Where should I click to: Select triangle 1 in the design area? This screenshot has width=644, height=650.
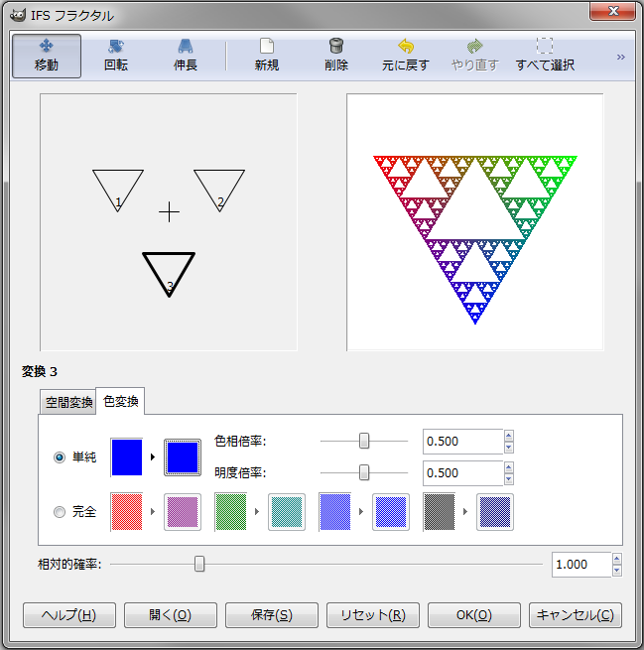(118, 191)
